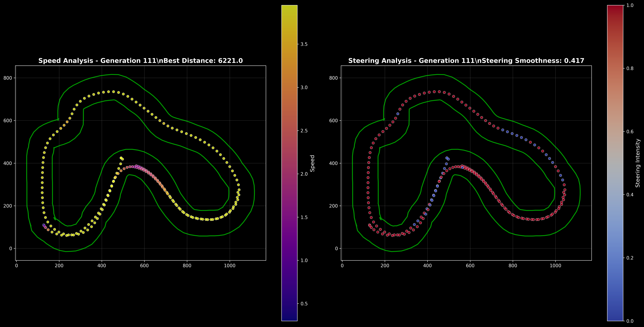Click y-axis label 600 on steering plot

click(x=334, y=120)
